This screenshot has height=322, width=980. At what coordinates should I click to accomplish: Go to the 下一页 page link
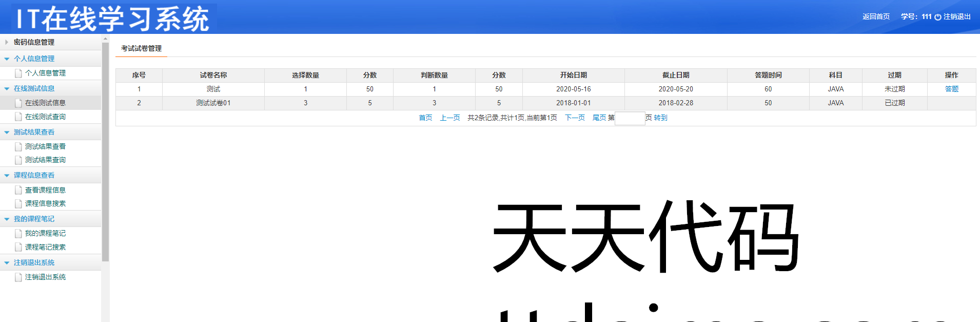[x=575, y=118]
